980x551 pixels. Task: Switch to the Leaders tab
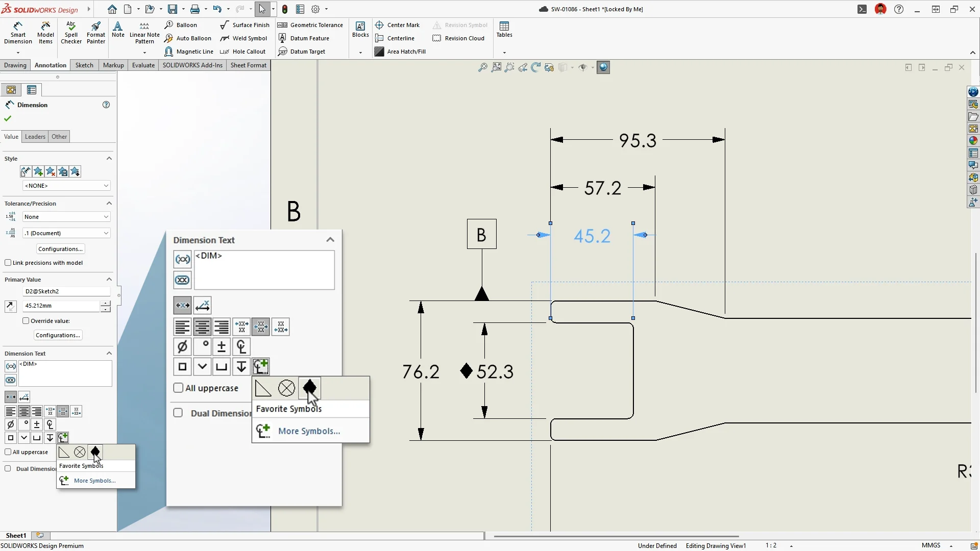coord(35,137)
